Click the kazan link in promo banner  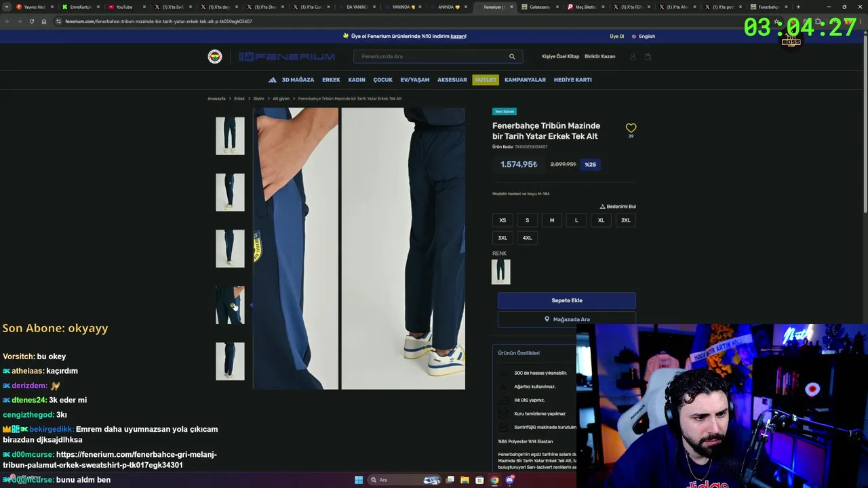click(458, 37)
